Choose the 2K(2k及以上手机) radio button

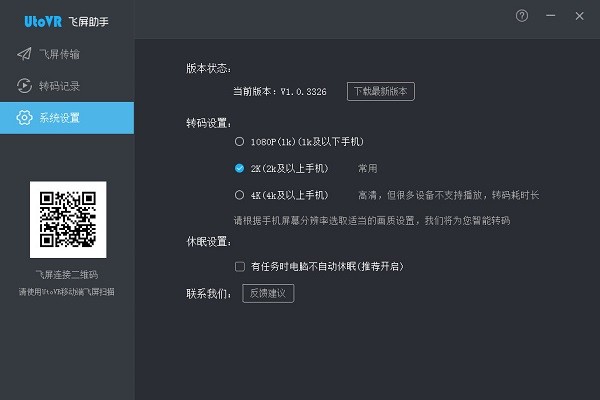tap(239, 168)
